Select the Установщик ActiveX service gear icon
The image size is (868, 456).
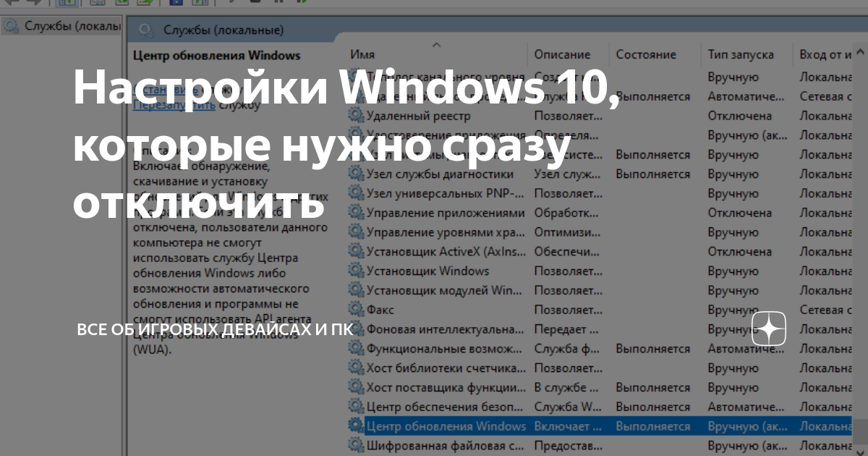click(356, 252)
